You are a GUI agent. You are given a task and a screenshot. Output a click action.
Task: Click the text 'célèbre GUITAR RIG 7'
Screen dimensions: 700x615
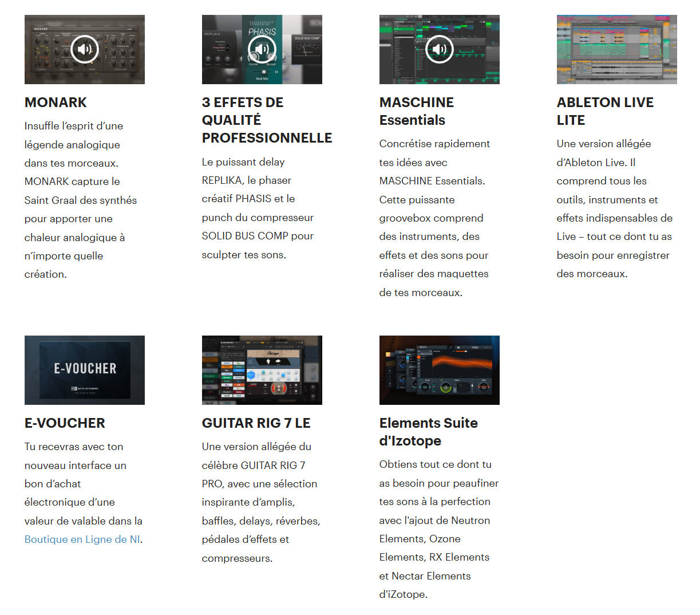pyautogui.click(x=254, y=466)
